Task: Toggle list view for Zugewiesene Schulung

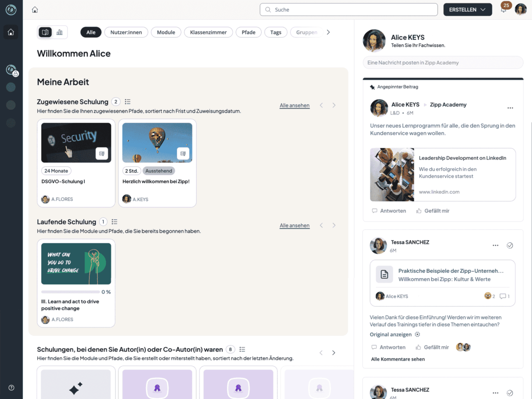Action: pos(128,102)
